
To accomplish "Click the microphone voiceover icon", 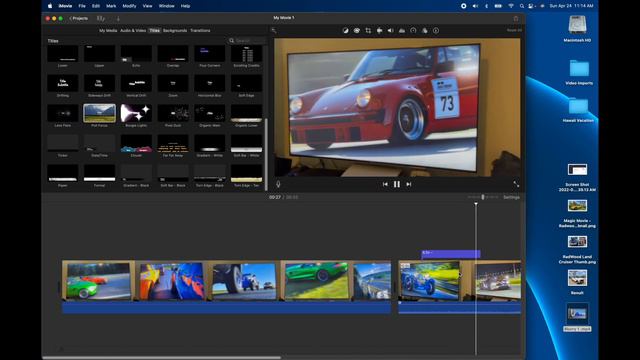I will point(278,184).
